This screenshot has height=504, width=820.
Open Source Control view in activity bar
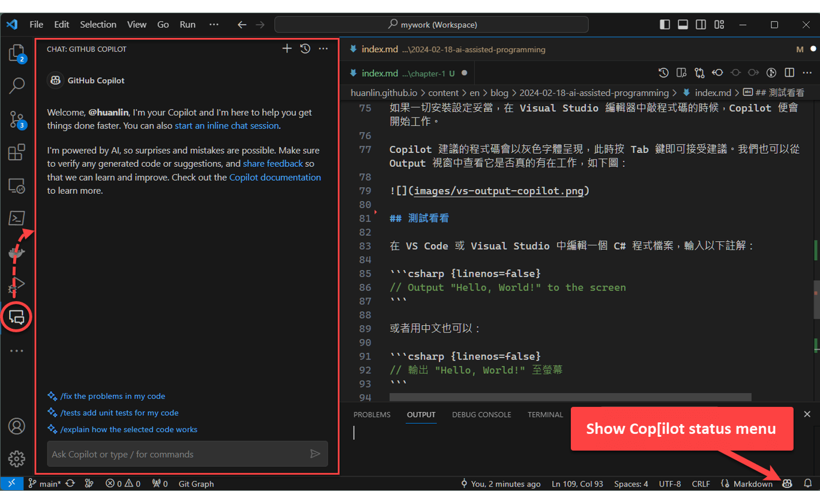pyautogui.click(x=17, y=119)
